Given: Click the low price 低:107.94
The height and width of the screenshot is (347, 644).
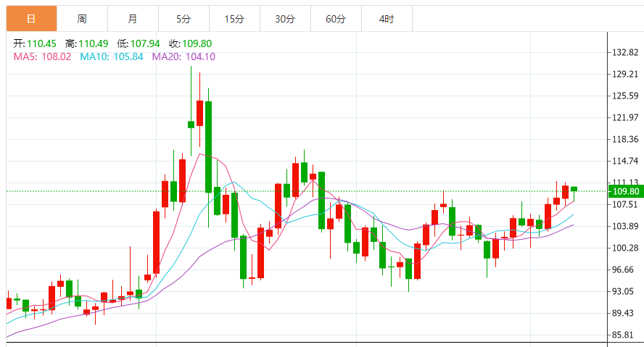Looking at the screenshot, I should coord(139,43).
